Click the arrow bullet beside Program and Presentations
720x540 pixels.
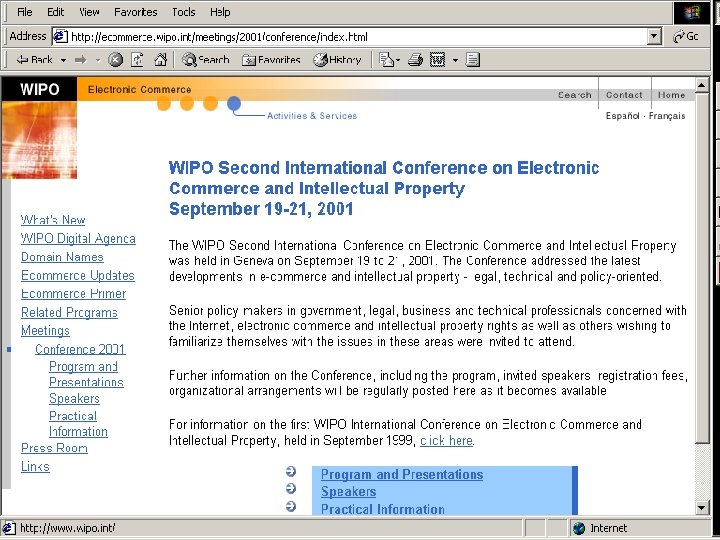tap(291, 472)
